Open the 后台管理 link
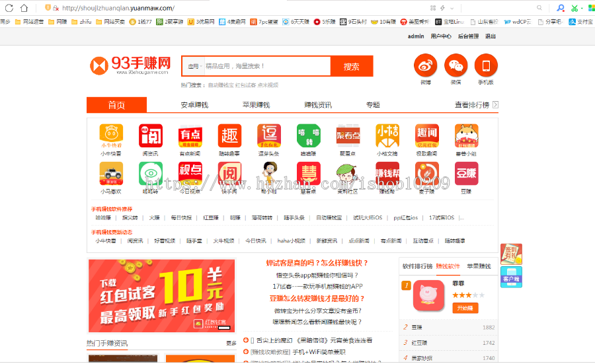Image resolution: width=595 pixels, height=364 pixels. (x=468, y=36)
